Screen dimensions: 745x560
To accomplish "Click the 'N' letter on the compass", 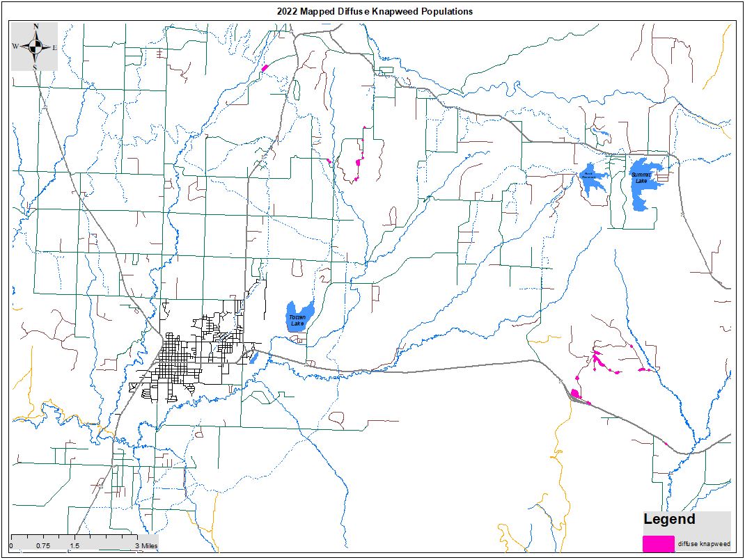I will click(36, 26).
